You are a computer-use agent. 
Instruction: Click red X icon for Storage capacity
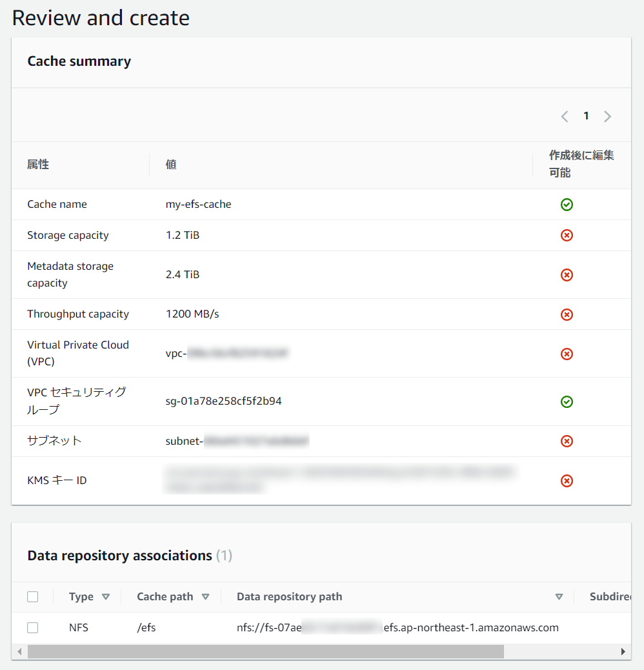click(567, 236)
